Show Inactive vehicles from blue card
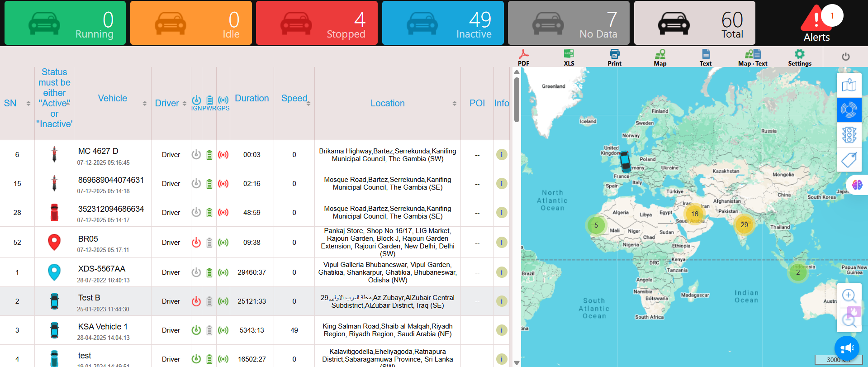This screenshot has width=868, height=367. pyautogui.click(x=443, y=23)
